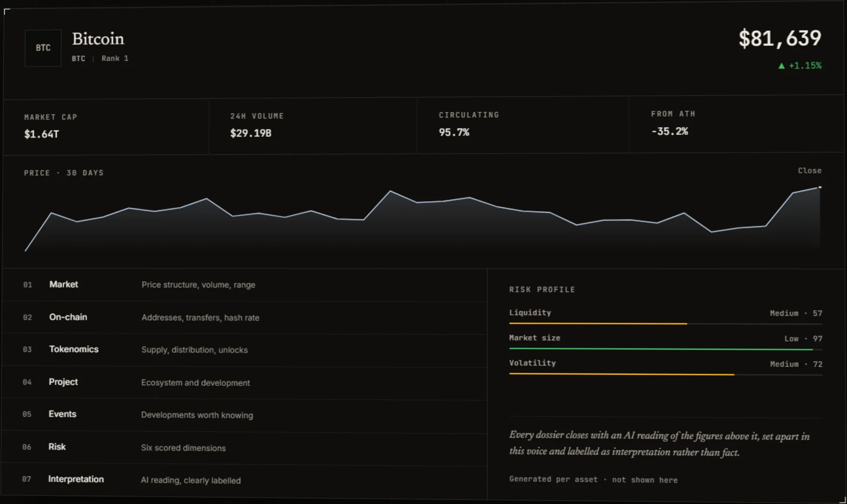The width and height of the screenshot is (847, 504).
Task: Click the RISK PROFILE heading
Action: click(x=542, y=290)
